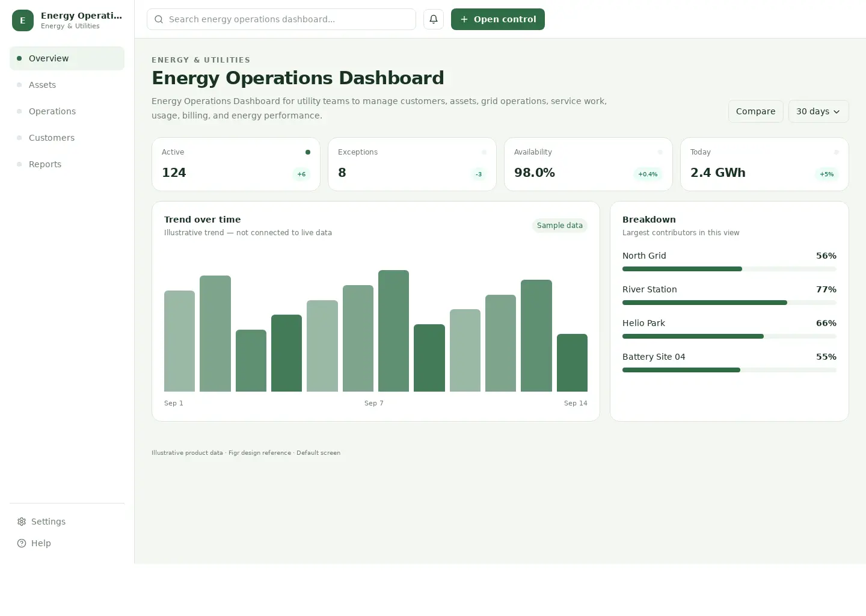
Task: Open Help from the sidebar
Action: [x=67, y=543]
